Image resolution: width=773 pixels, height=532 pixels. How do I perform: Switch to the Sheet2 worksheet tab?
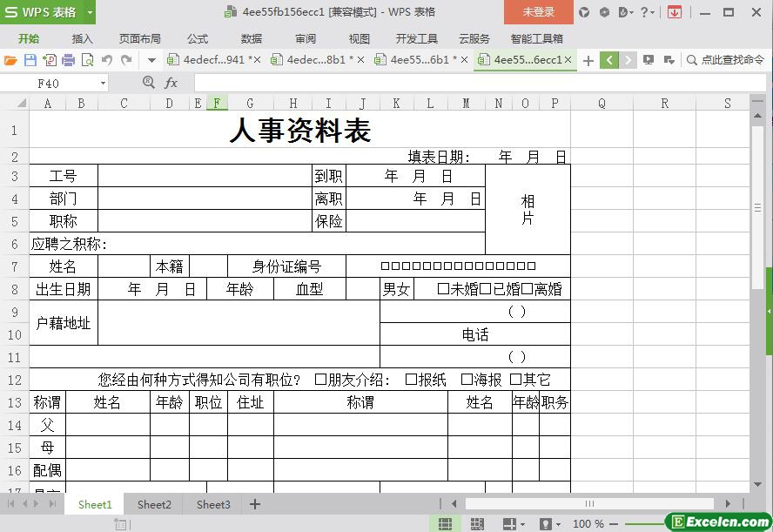tap(154, 504)
